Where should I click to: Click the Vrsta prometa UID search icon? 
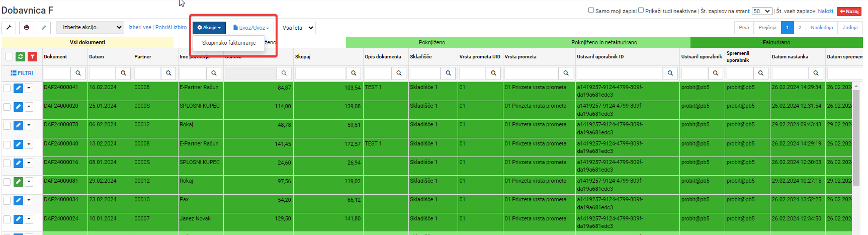[x=493, y=73]
